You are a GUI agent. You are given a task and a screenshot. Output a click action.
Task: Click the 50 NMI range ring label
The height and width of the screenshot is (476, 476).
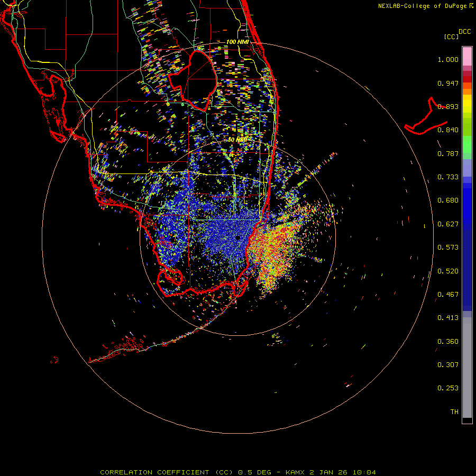(x=237, y=140)
